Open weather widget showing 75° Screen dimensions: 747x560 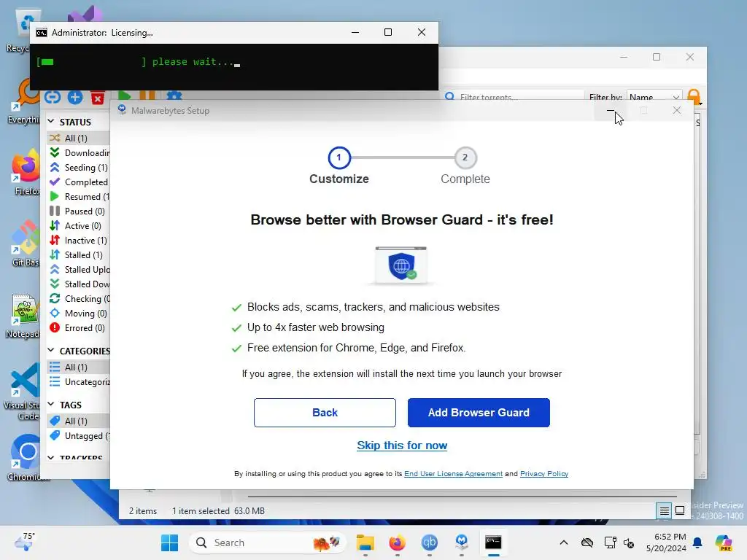pos(26,542)
